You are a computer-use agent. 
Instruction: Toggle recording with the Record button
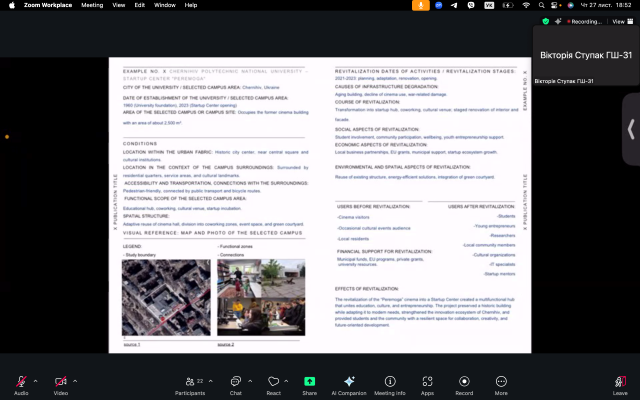click(x=464, y=382)
